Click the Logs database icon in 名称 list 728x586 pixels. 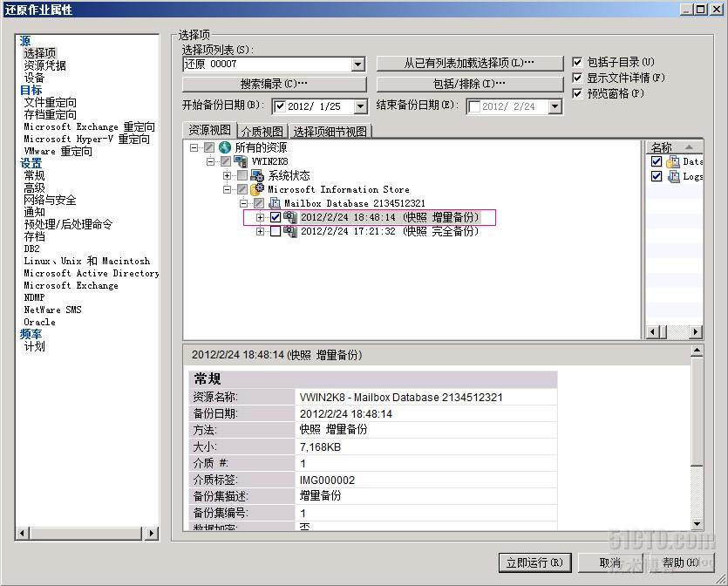673,176
